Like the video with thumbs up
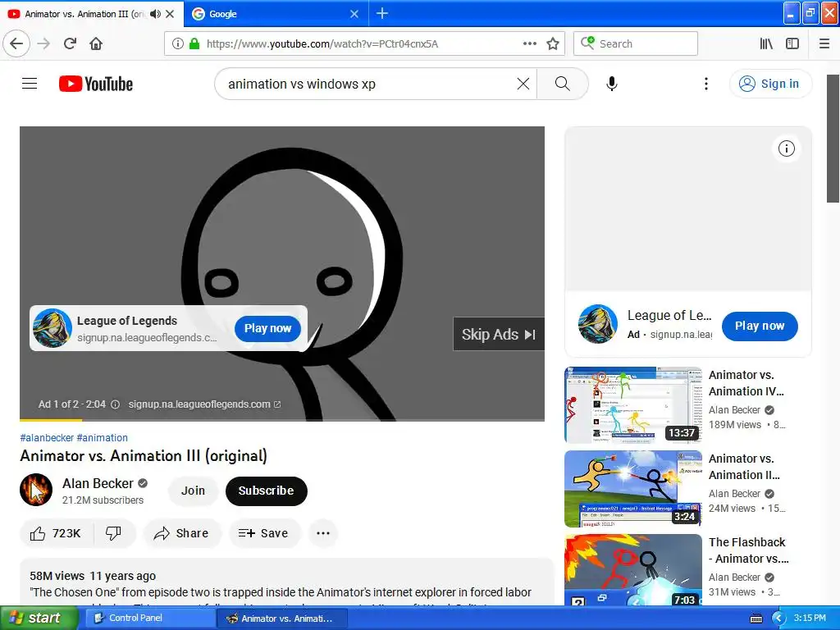This screenshot has width=840, height=630. click(56, 533)
